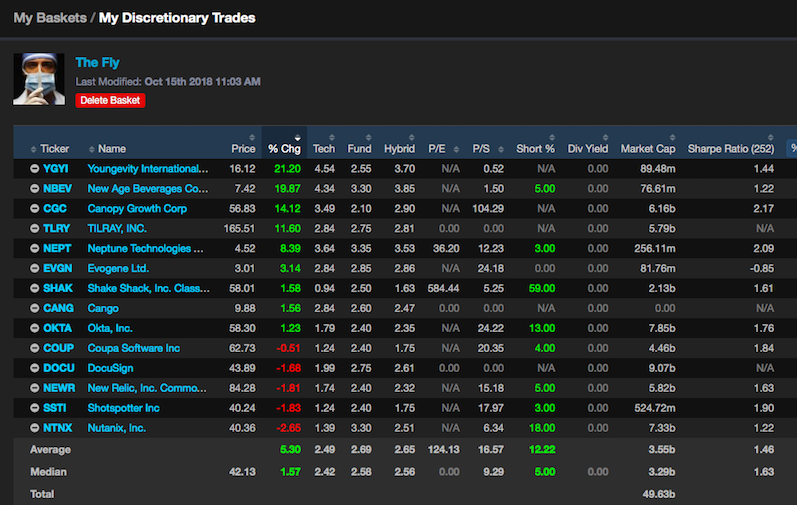
Task: Go back to My Baskets breadcrumb
Action: [50, 18]
